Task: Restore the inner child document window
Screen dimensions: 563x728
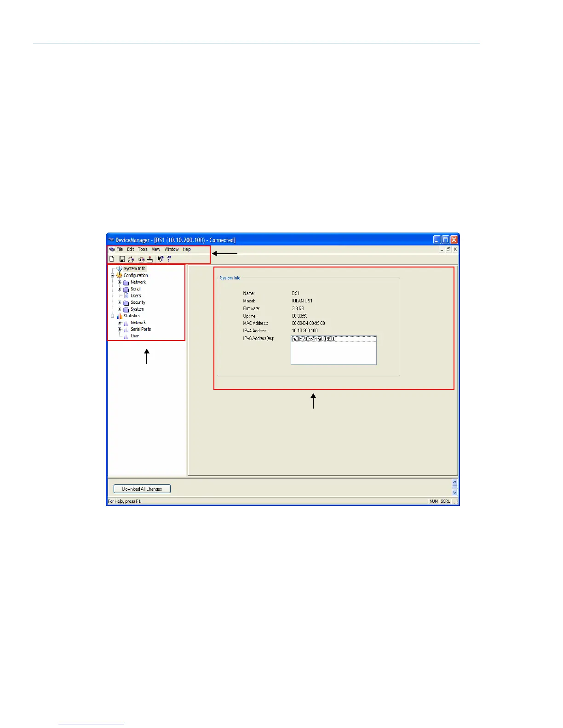Action: point(448,250)
